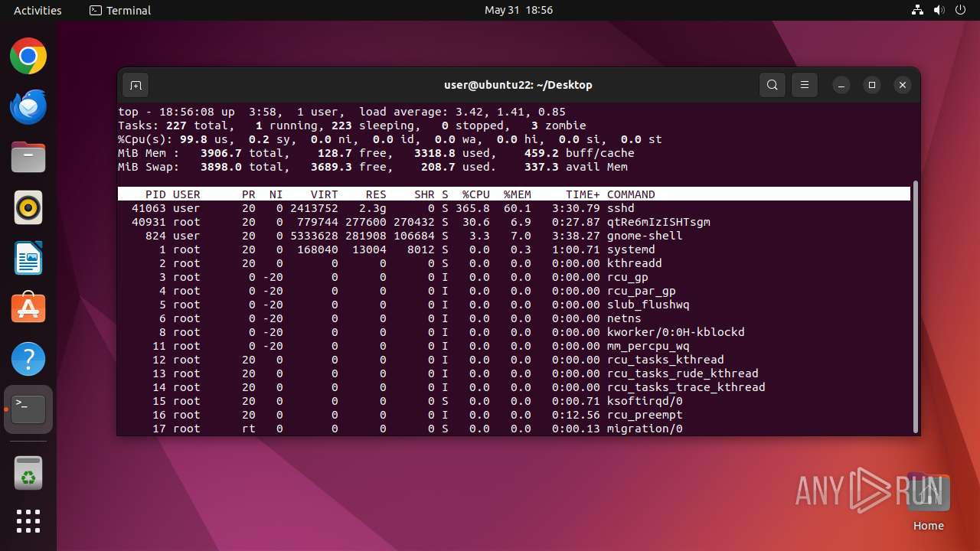Click the %CPU column header
The image size is (980, 551).
pyautogui.click(x=476, y=194)
